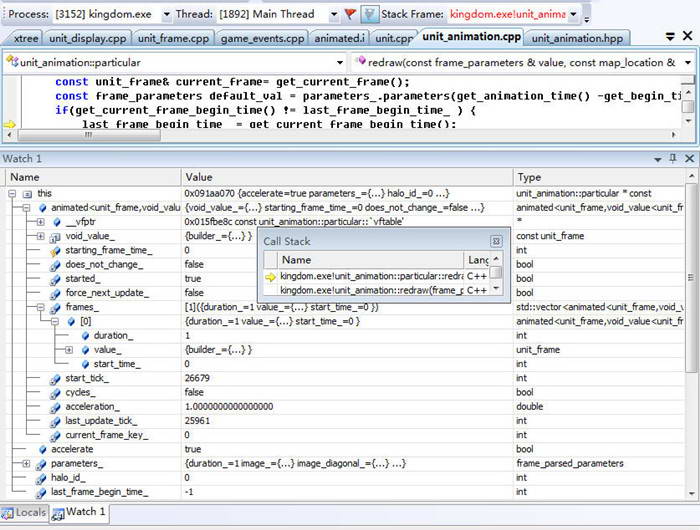Open the Thread dropdown showing Main Thread
Viewport: 700px width, 530px height.
tap(332, 14)
